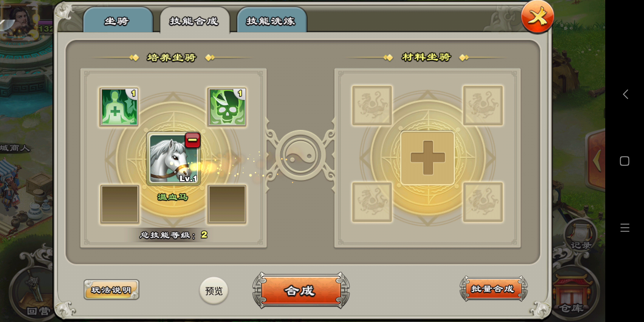Select the green skull poison skill icon
Screen dimensions: 644x322
(227, 107)
